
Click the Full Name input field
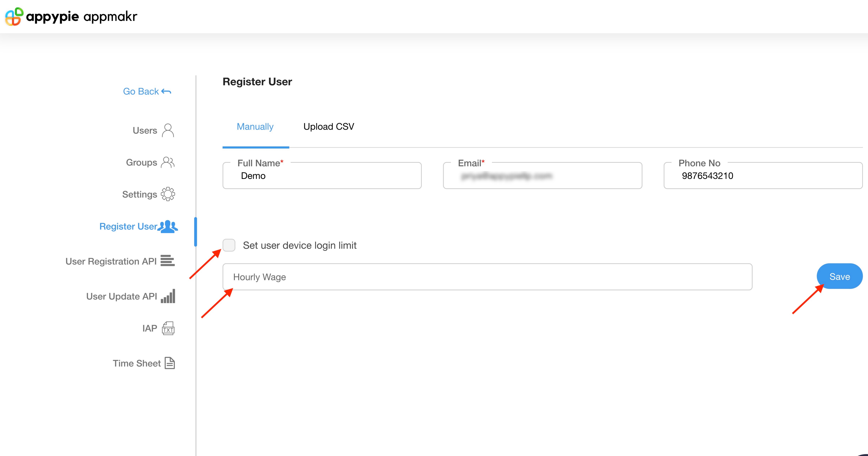click(322, 176)
